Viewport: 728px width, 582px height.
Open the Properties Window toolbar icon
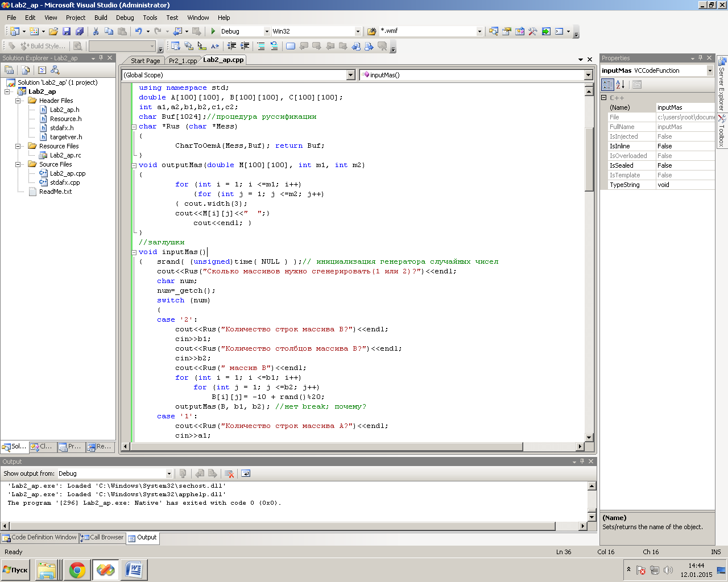pyautogui.click(x=506, y=31)
